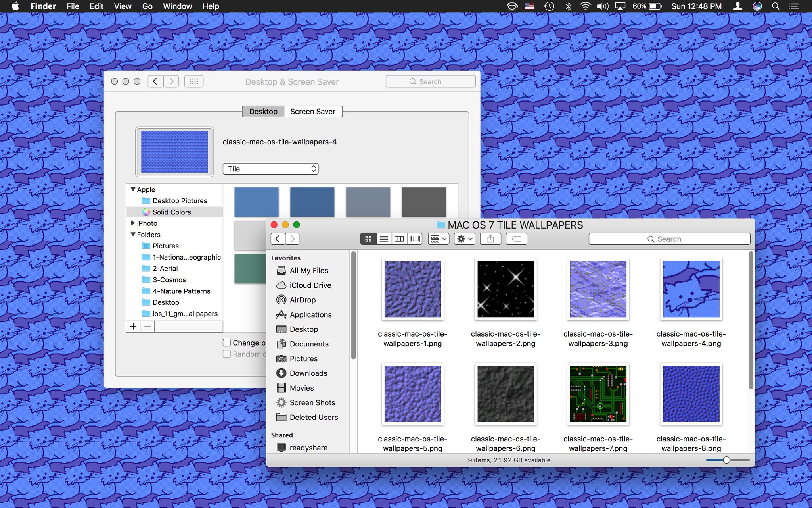Image resolution: width=812 pixels, height=508 pixels.
Task: Enable the Change picture checkbox
Action: pos(227,343)
